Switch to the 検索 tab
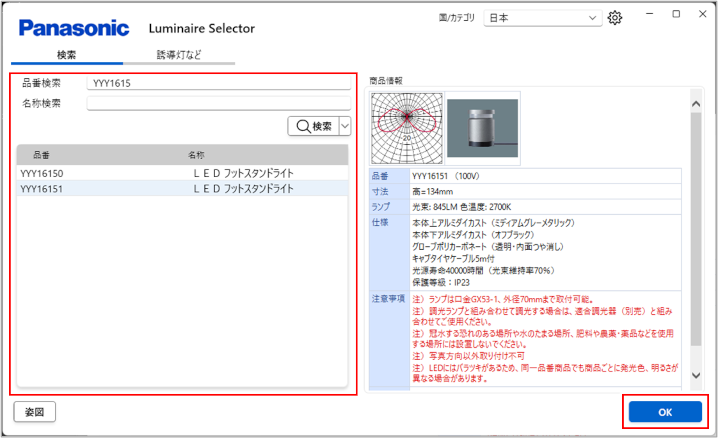 click(x=67, y=54)
